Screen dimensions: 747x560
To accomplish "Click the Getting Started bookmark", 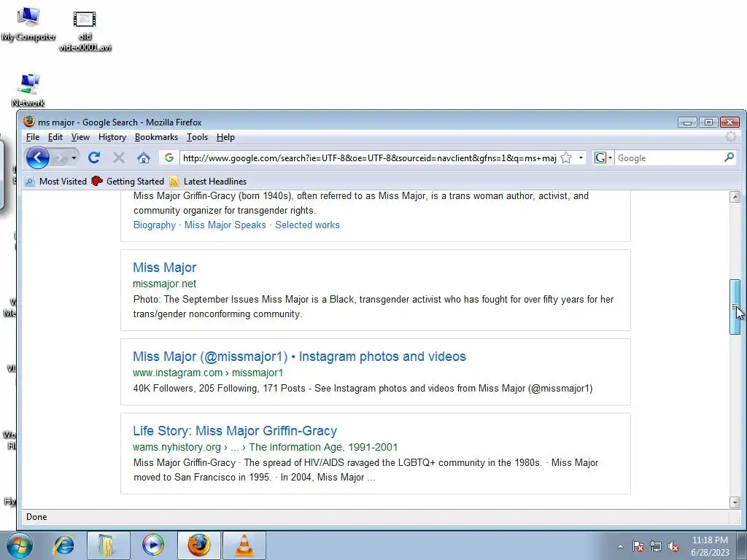I will pos(128,182).
